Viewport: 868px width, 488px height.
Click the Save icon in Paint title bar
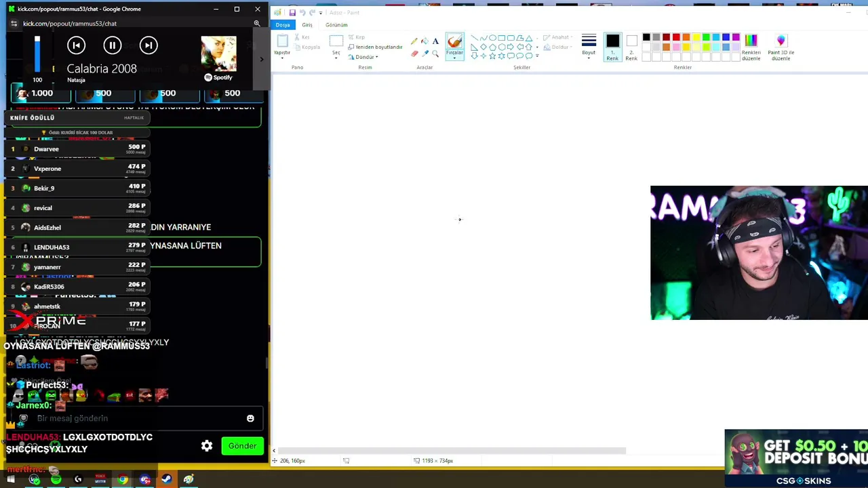click(292, 12)
